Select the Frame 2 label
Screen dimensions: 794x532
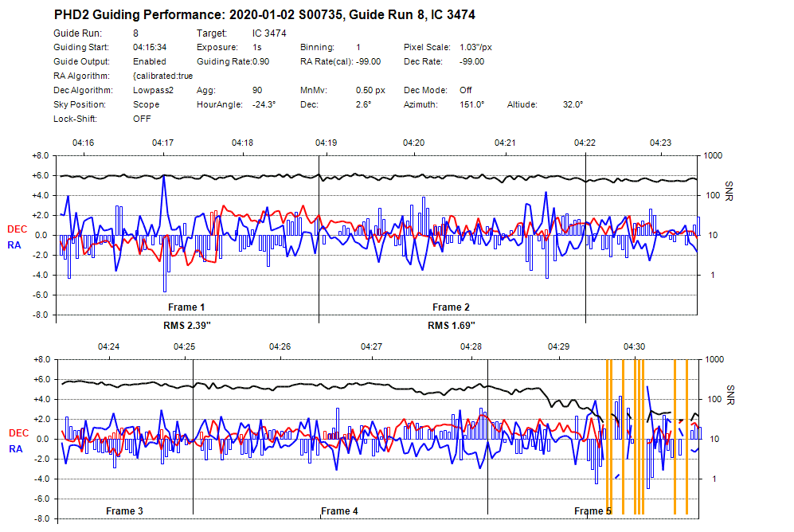pos(451,307)
